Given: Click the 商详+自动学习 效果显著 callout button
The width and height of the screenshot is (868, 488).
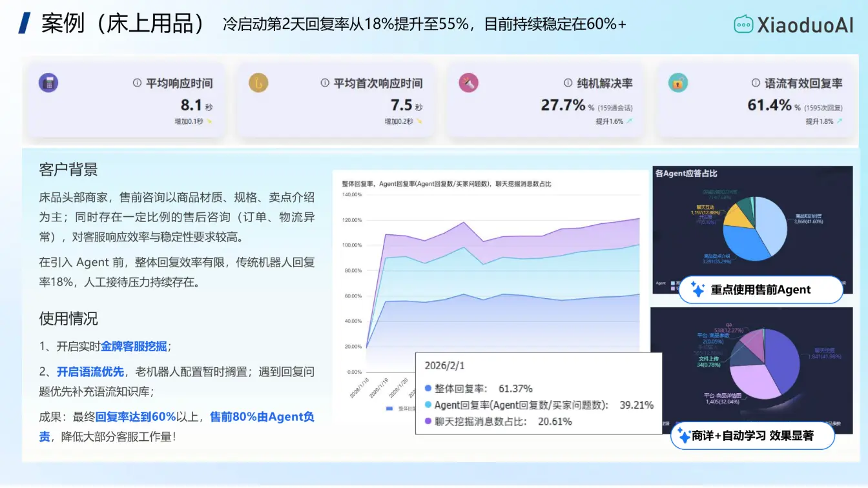Looking at the screenshot, I should click(x=753, y=436).
